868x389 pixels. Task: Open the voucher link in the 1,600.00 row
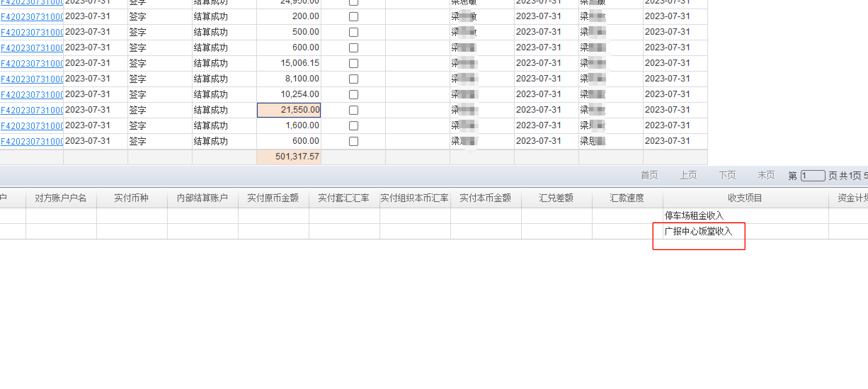point(32,126)
